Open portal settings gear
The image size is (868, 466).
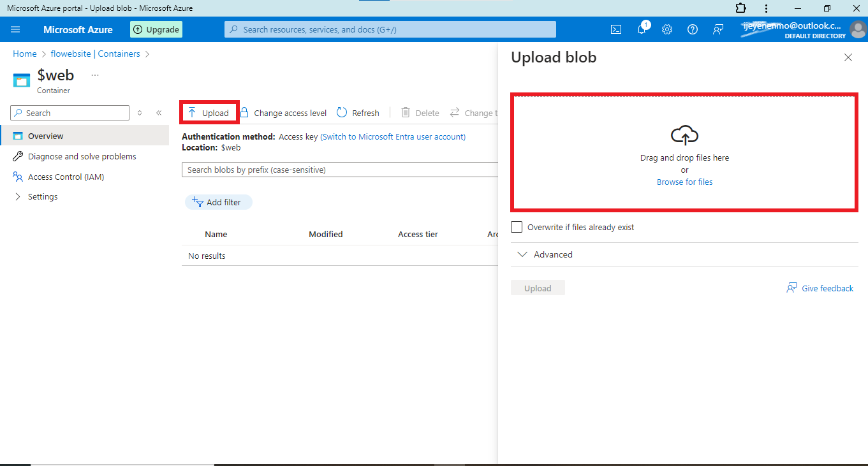tap(667, 29)
